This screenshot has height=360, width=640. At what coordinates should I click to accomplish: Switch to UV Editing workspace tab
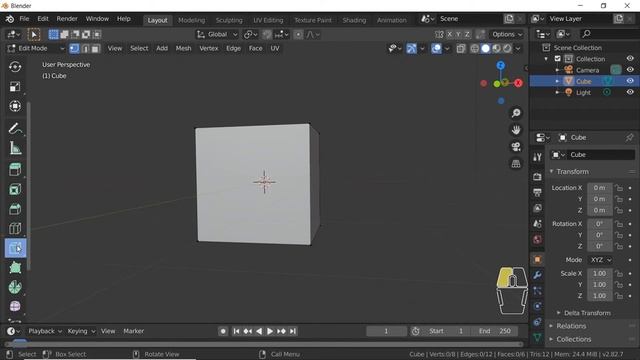268,20
